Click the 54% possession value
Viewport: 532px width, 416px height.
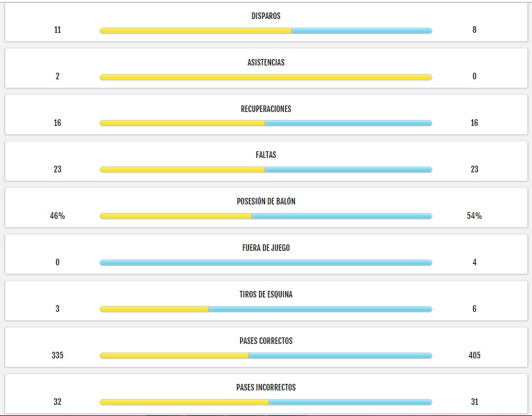pyautogui.click(x=474, y=216)
